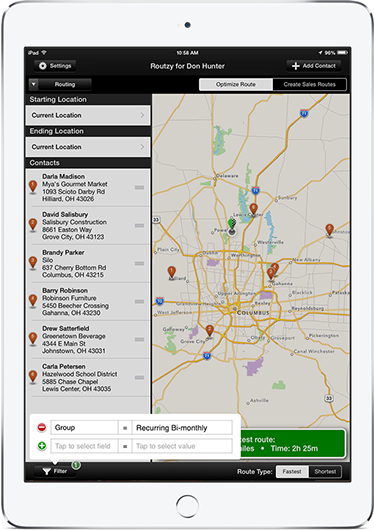Select the 637 Cherry Bottom Rd address
This screenshot has height=530, width=374.
tap(74, 268)
